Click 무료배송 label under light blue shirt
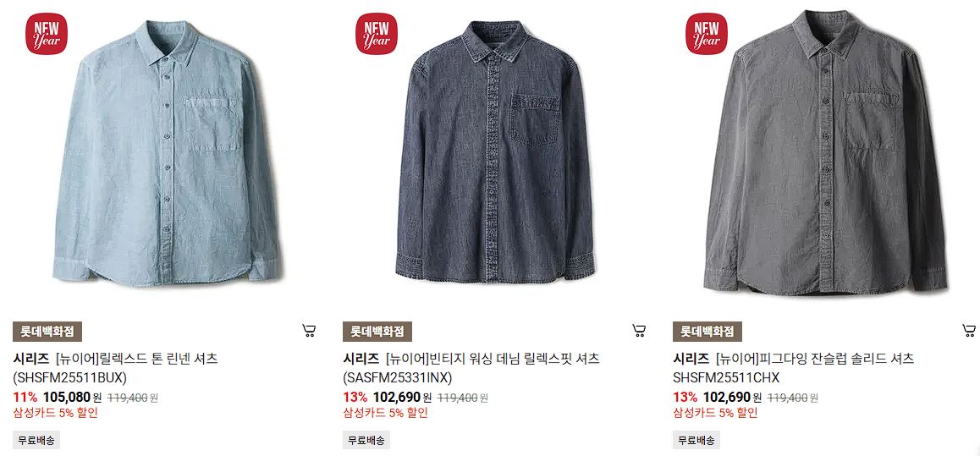The image size is (980, 456). tap(36, 440)
